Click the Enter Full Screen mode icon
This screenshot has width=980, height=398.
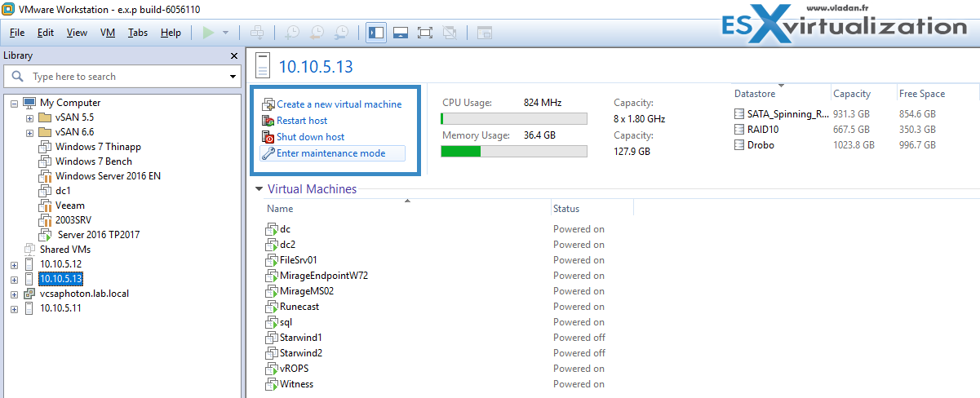click(424, 33)
